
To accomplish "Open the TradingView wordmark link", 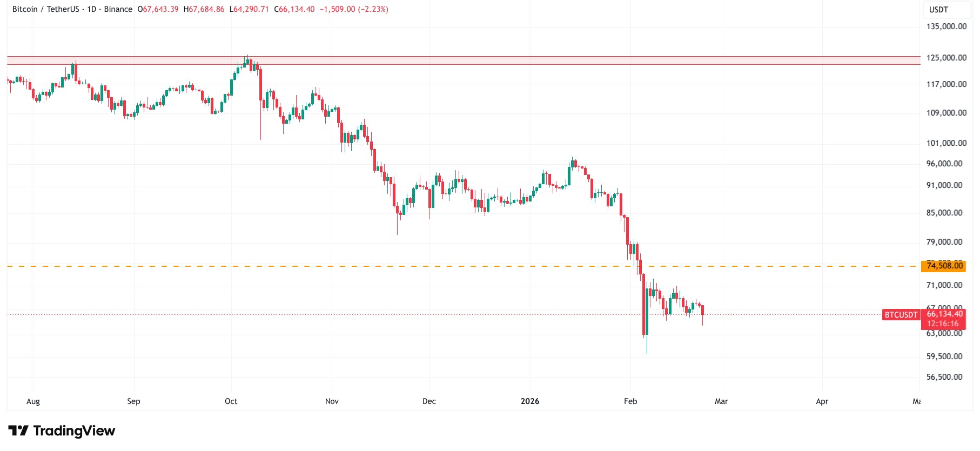I will (x=74, y=430).
